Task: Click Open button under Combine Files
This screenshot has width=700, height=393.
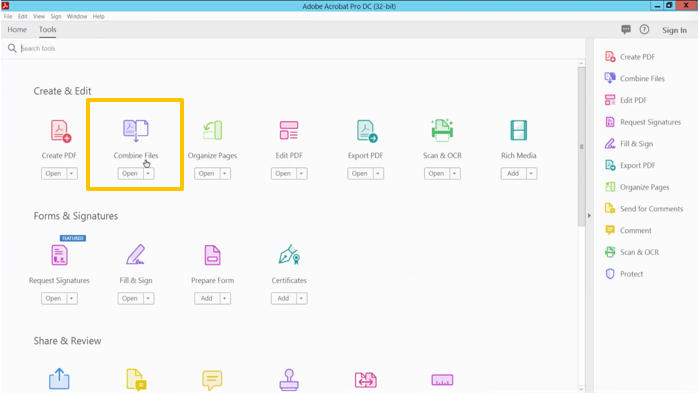Action: (x=130, y=173)
